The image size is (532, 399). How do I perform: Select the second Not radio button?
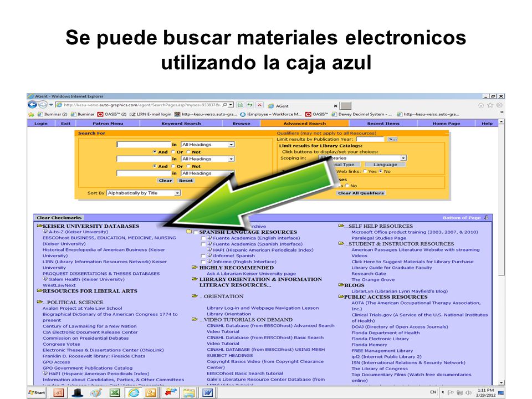click(188, 166)
